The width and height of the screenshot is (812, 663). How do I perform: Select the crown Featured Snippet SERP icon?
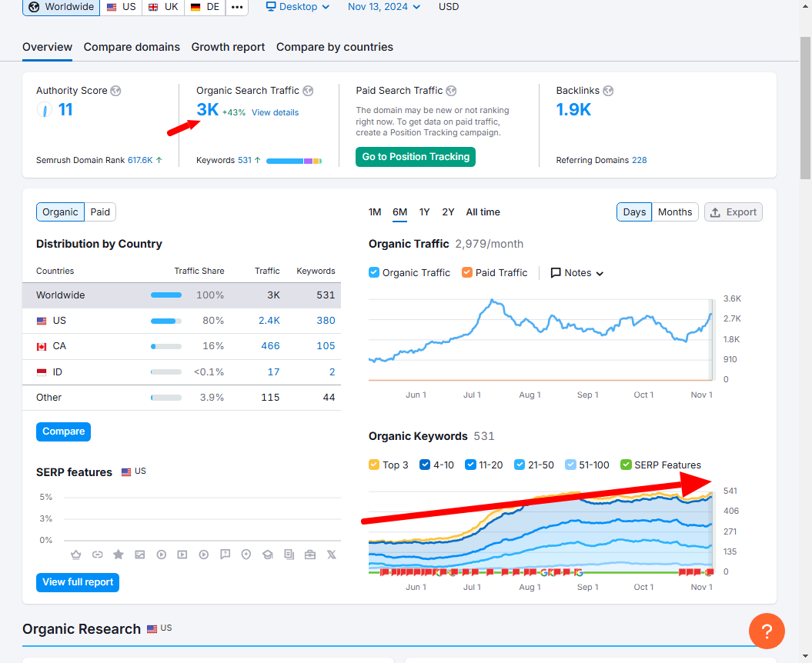[x=76, y=555]
